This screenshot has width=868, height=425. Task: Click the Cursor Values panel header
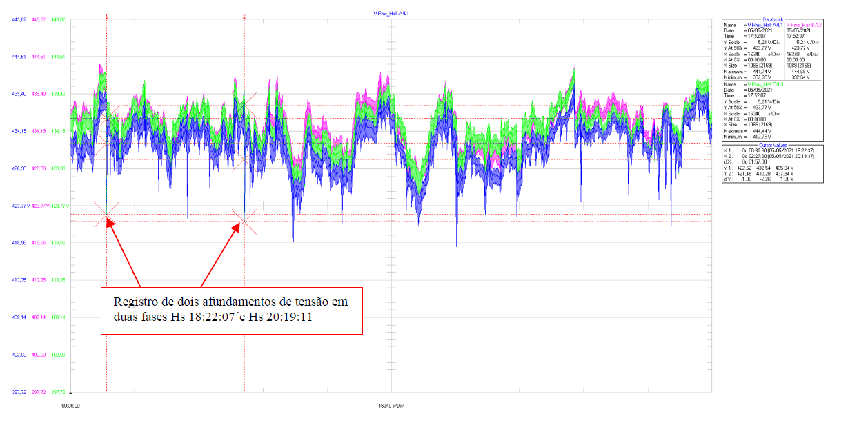772,144
